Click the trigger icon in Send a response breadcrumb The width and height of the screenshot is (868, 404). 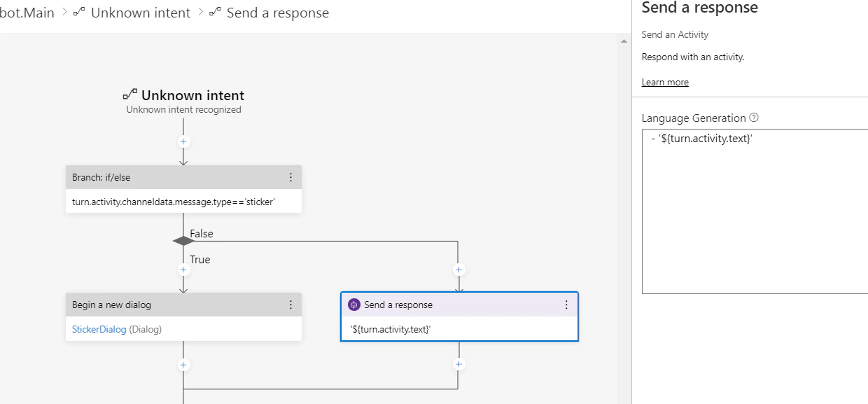[215, 13]
